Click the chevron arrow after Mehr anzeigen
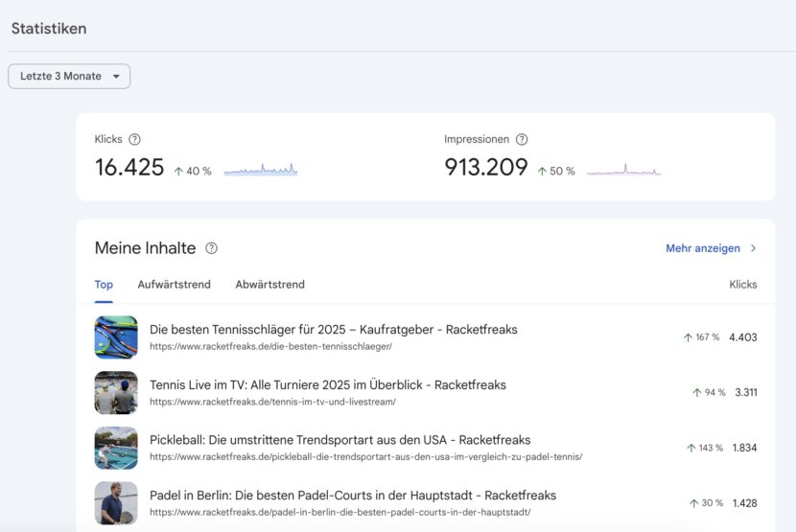Image resolution: width=796 pixels, height=532 pixels. pos(754,248)
